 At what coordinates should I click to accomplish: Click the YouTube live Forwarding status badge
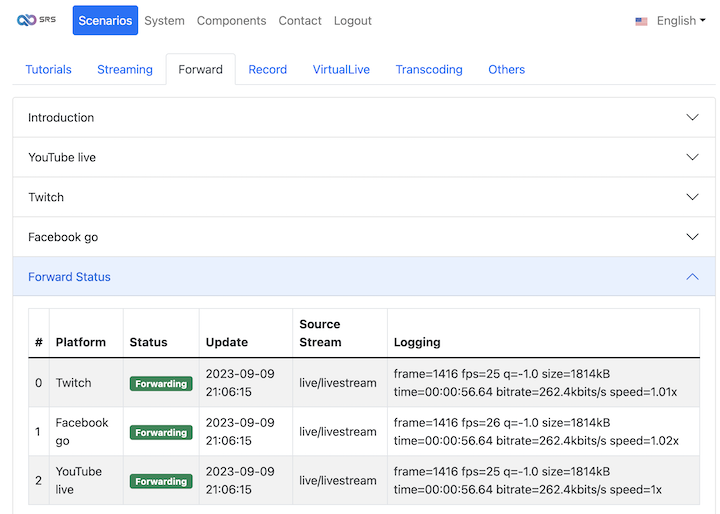161,481
